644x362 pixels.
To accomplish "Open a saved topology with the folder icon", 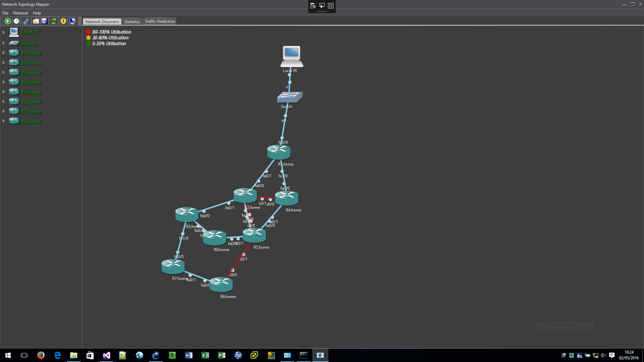I will [x=36, y=21].
